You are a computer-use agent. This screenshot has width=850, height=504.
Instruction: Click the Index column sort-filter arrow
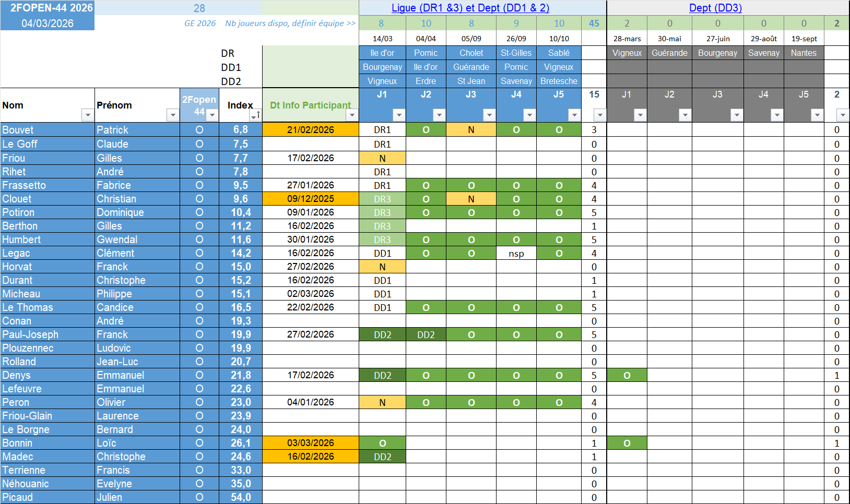254,115
